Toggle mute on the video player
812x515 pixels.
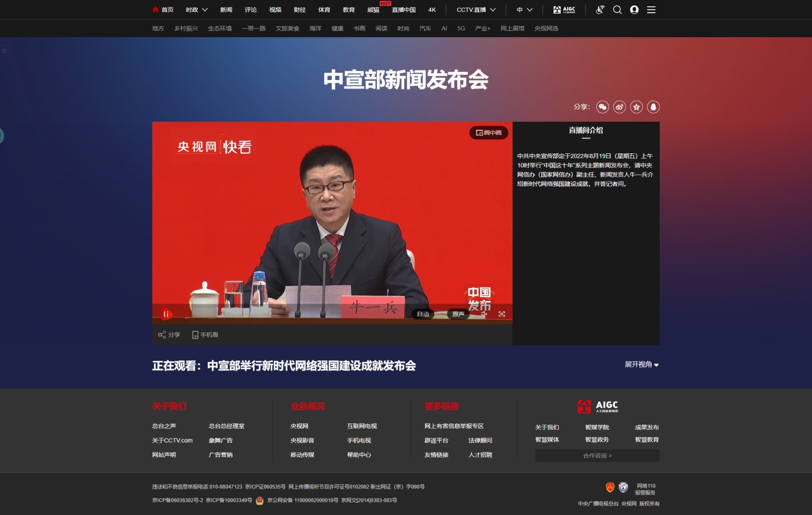(x=484, y=314)
